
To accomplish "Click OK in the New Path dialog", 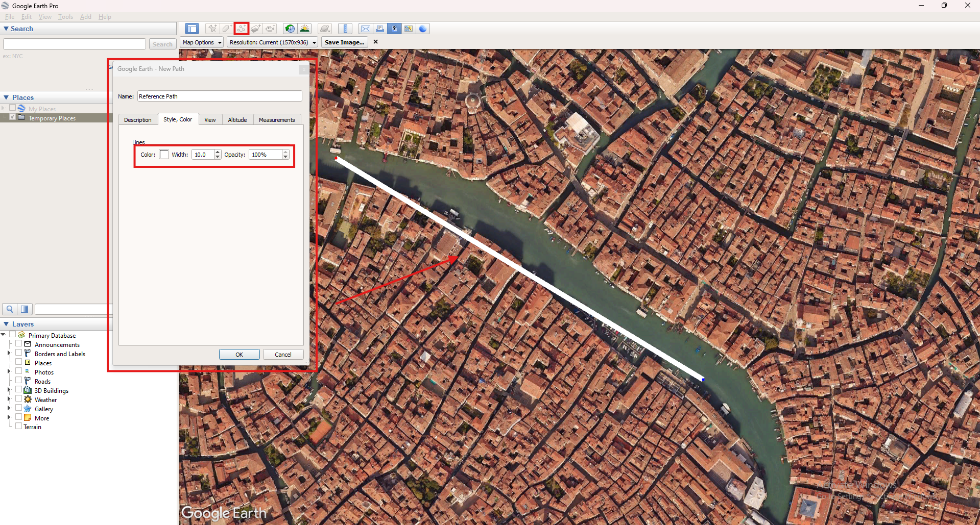I will tap(240, 355).
